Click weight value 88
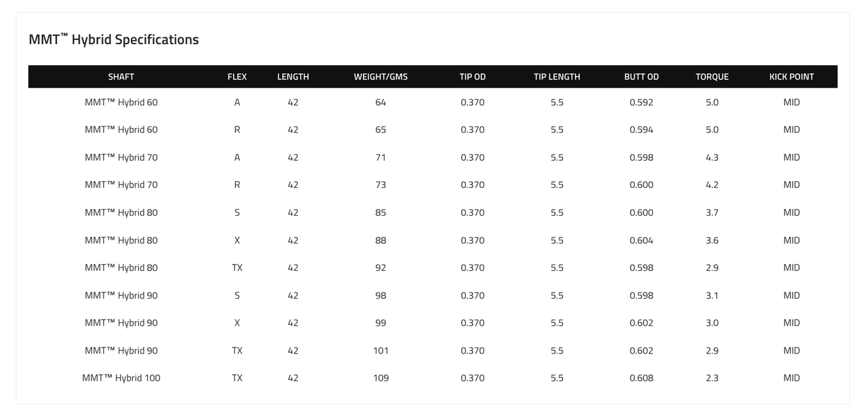Viewport: 868px width, 416px height. 380,240
